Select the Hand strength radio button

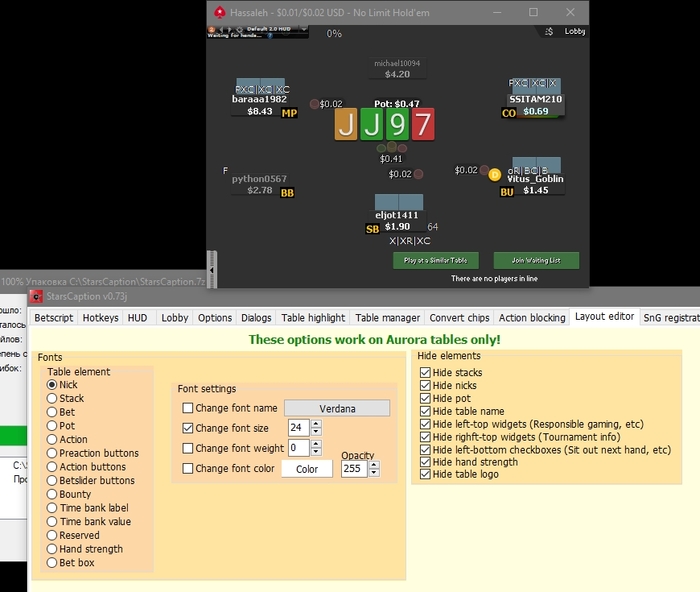coord(52,549)
